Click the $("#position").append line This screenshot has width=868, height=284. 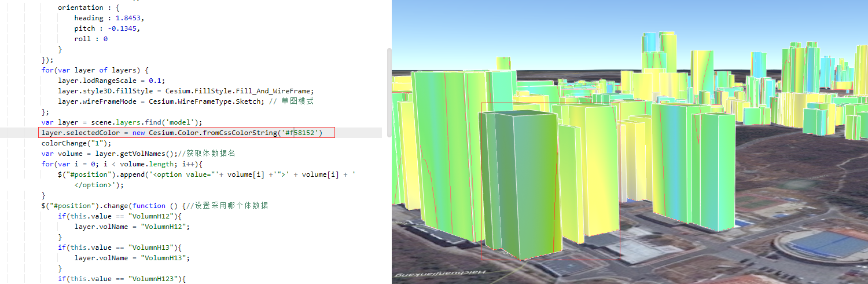coord(206,174)
